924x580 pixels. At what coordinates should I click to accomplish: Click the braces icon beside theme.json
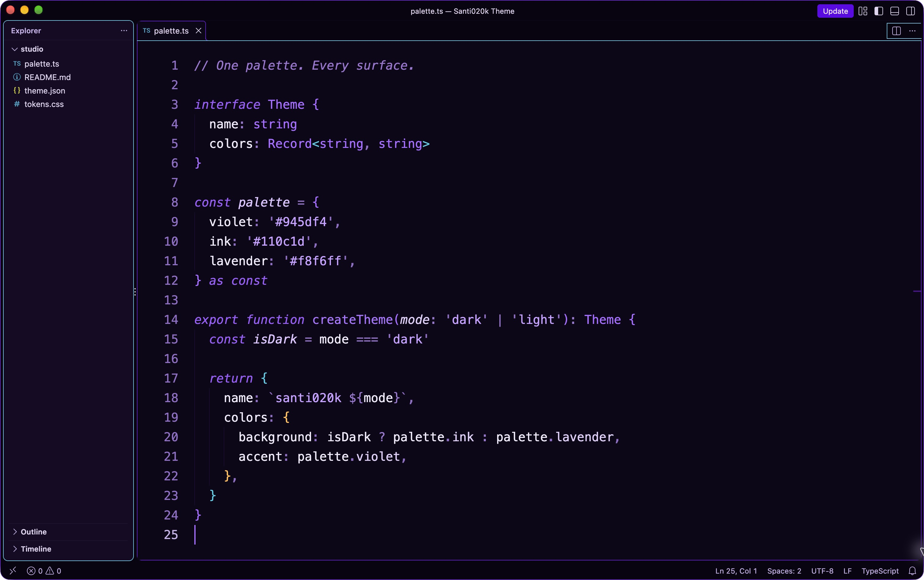[x=17, y=90]
